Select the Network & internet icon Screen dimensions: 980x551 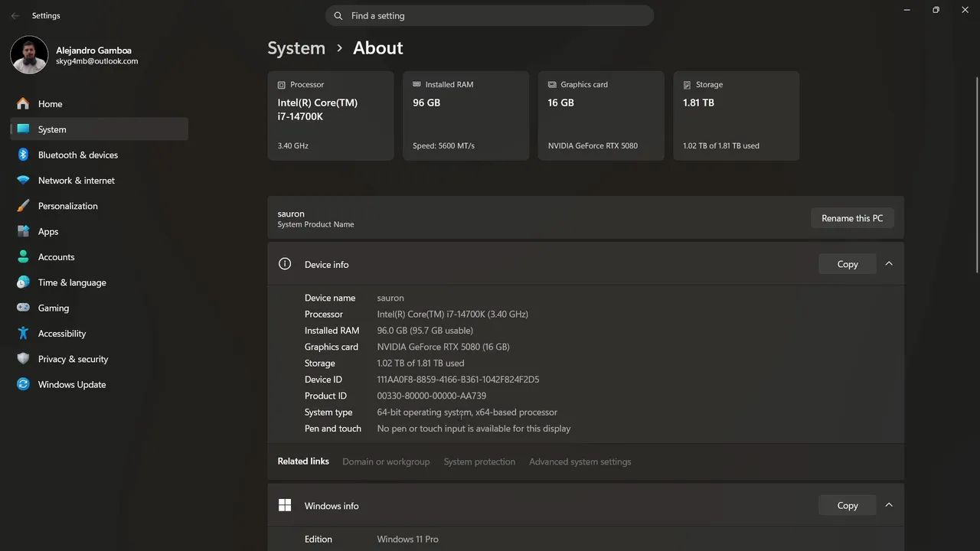(23, 181)
